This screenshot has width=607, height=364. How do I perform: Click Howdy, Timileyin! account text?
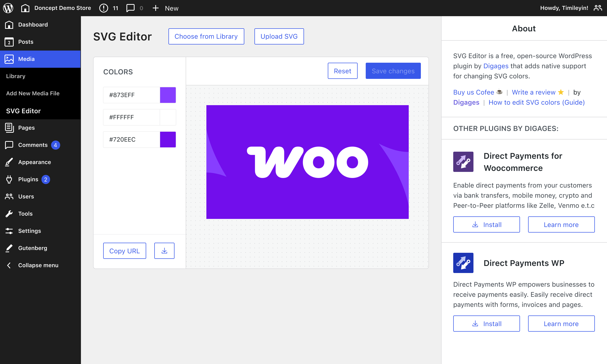(x=564, y=8)
